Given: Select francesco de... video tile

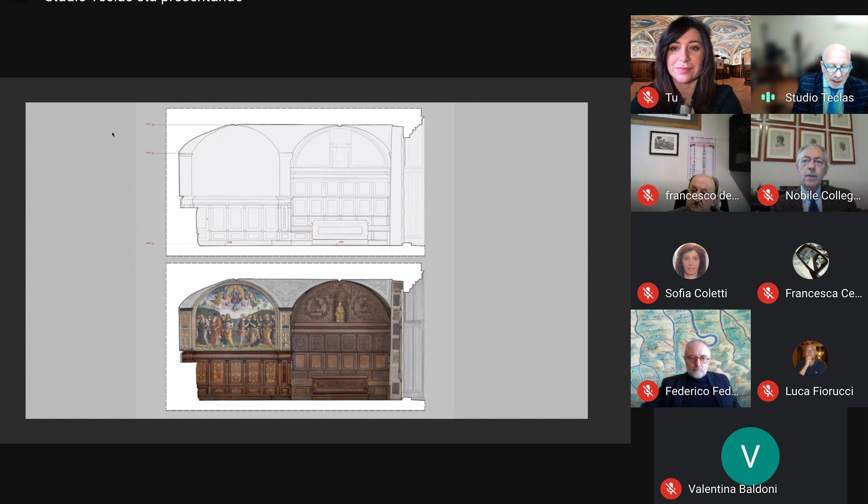Looking at the screenshot, I should point(691,163).
